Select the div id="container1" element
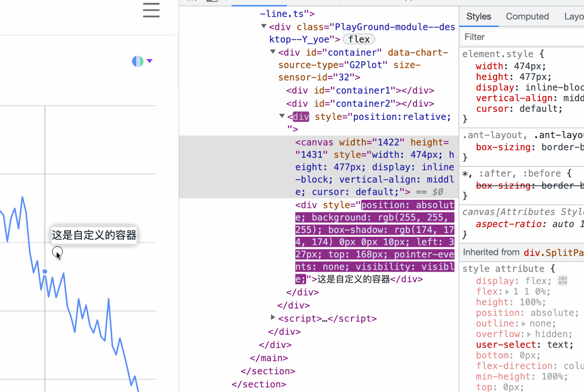The width and height of the screenshot is (584, 392). point(360,91)
